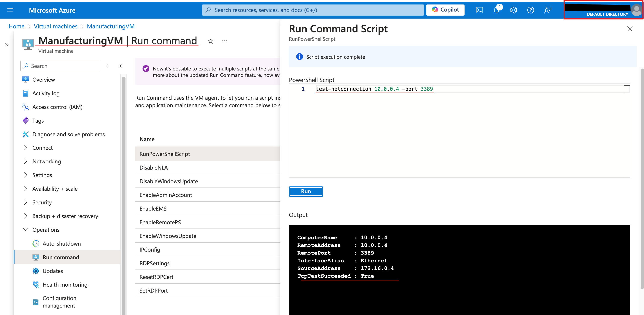Open the feedback icon in header
This screenshot has height=315, width=644.
pos(548,10)
